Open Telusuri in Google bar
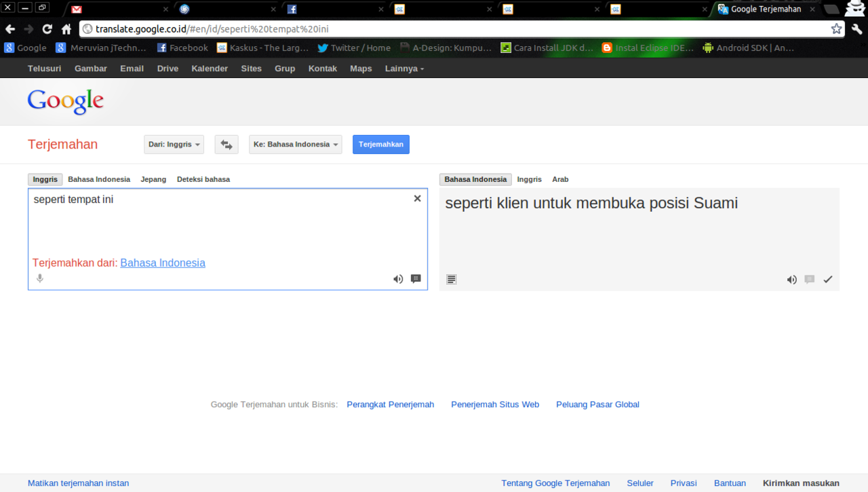Screen dimensions: 868x492 click(x=45, y=69)
